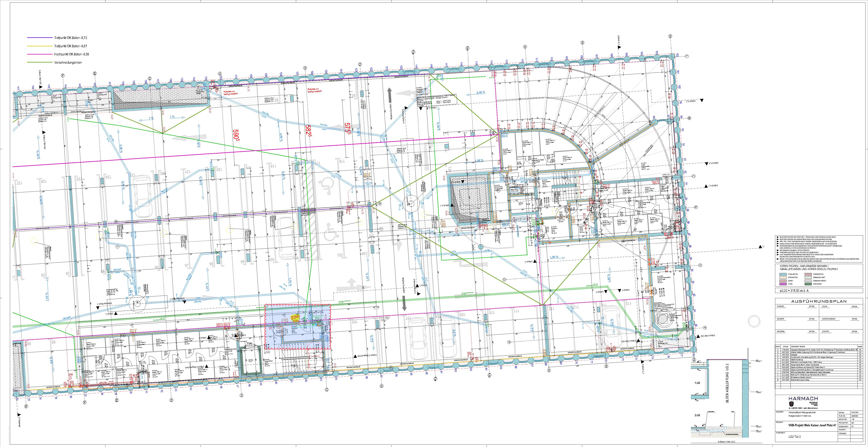Click the Hochpunkt OK Beton -6,56 label
The image size is (868, 447).
(x=72, y=54)
